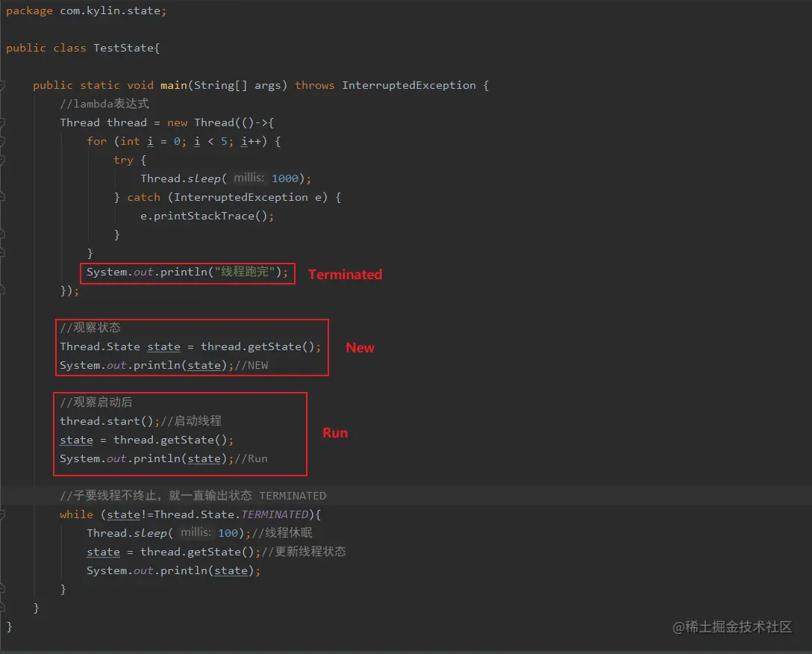Collapse the fold marker beside the while loop line
This screenshot has width=812, height=654.
pyautogui.click(x=1, y=514)
